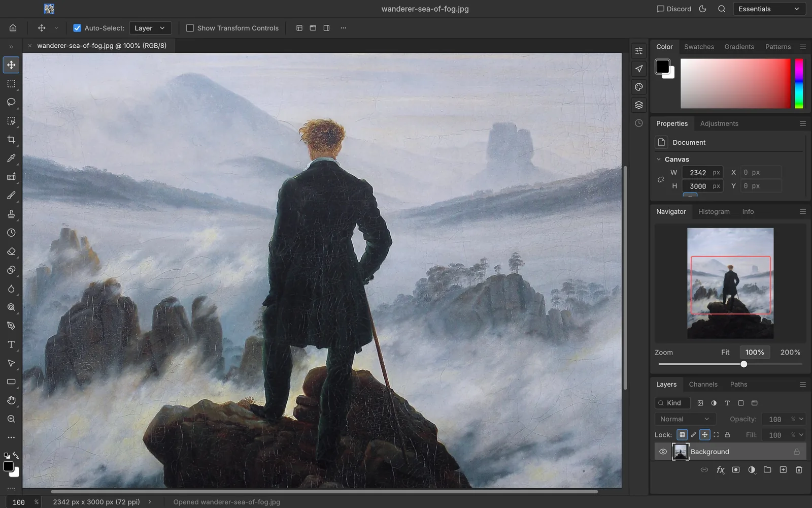The image size is (812, 508).
Task: Switch to the Histogram tab
Action: pyautogui.click(x=714, y=211)
